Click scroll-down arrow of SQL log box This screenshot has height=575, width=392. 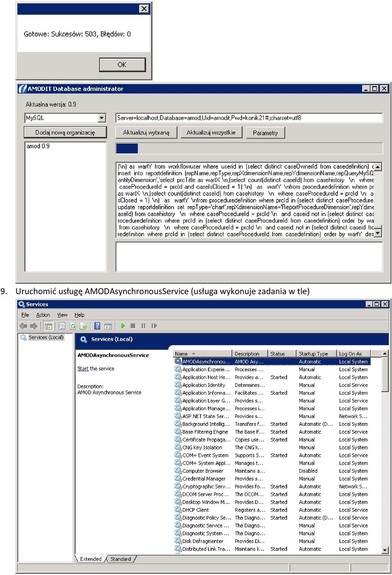pyautogui.click(x=378, y=233)
